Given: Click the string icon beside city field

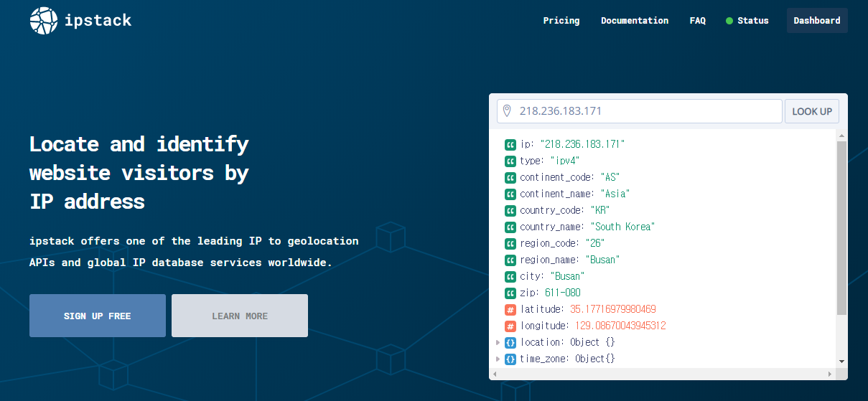Looking at the screenshot, I should 510,276.
